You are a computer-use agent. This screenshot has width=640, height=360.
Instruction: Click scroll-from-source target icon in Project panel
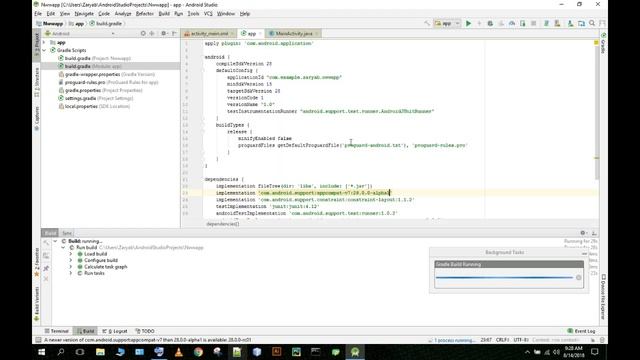tap(143, 33)
